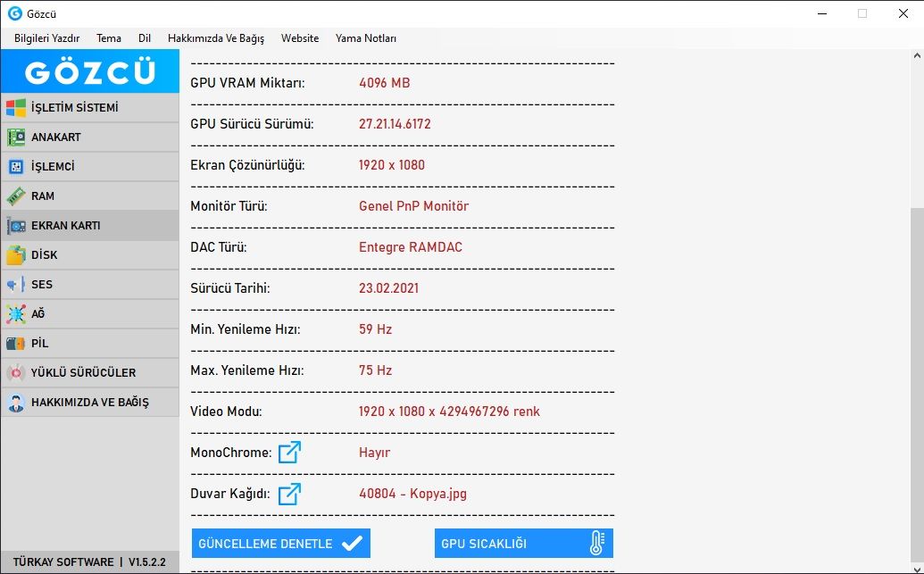Viewport: 924px width, 574px height.
Task: Click the Max. Yenileme Hızı label
Action: (247, 370)
